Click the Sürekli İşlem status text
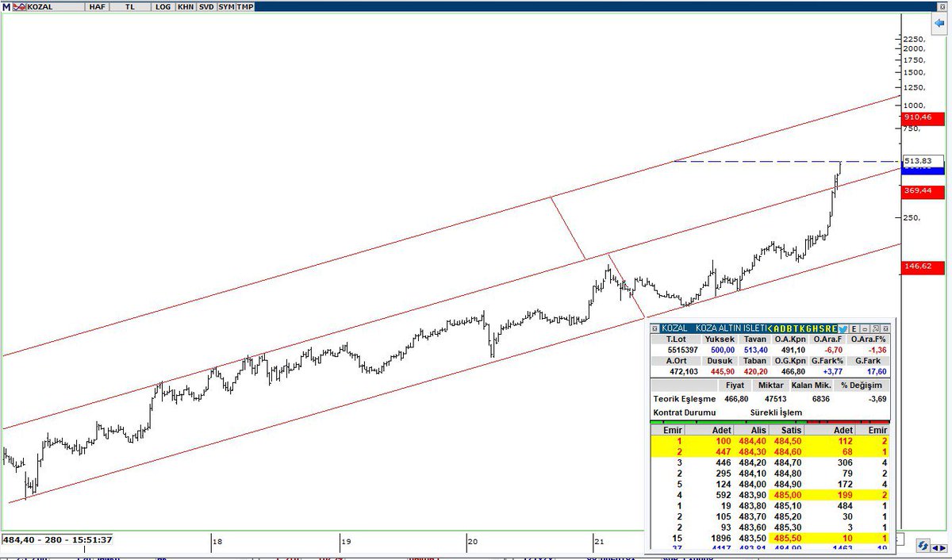This screenshot has height=560, width=952. click(x=776, y=412)
